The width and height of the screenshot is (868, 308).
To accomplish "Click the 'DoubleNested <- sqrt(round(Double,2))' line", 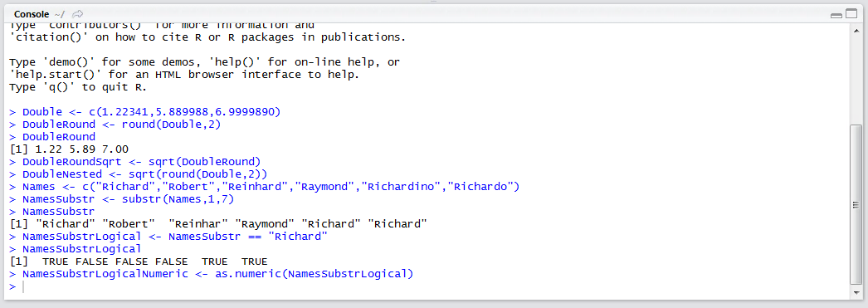I will click(x=139, y=174).
